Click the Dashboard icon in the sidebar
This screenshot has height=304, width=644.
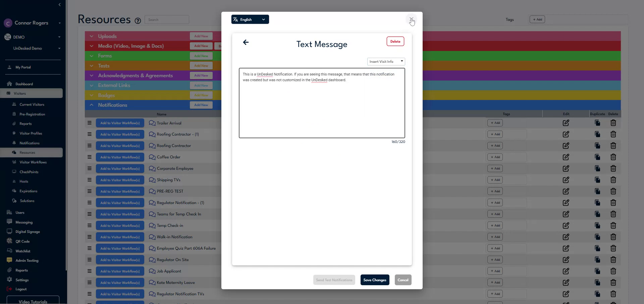[9, 84]
